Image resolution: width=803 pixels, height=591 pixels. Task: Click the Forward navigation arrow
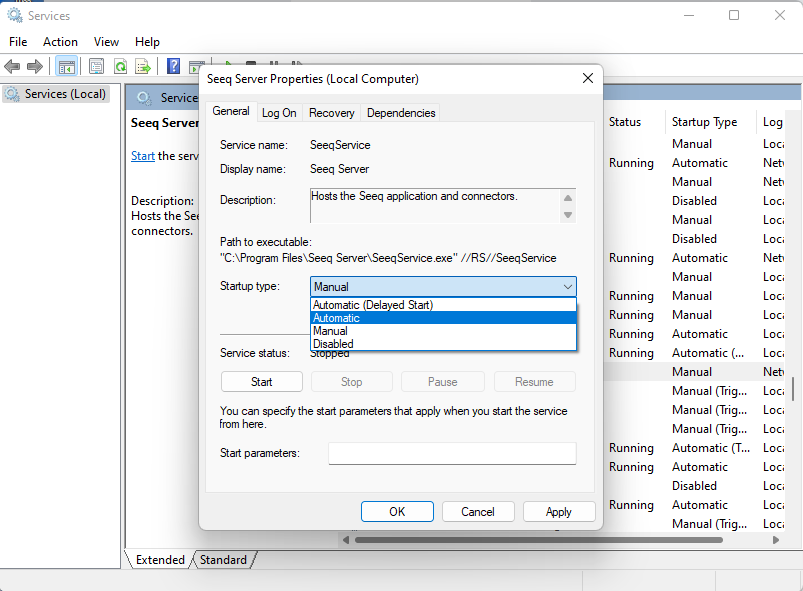tap(36, 66)
